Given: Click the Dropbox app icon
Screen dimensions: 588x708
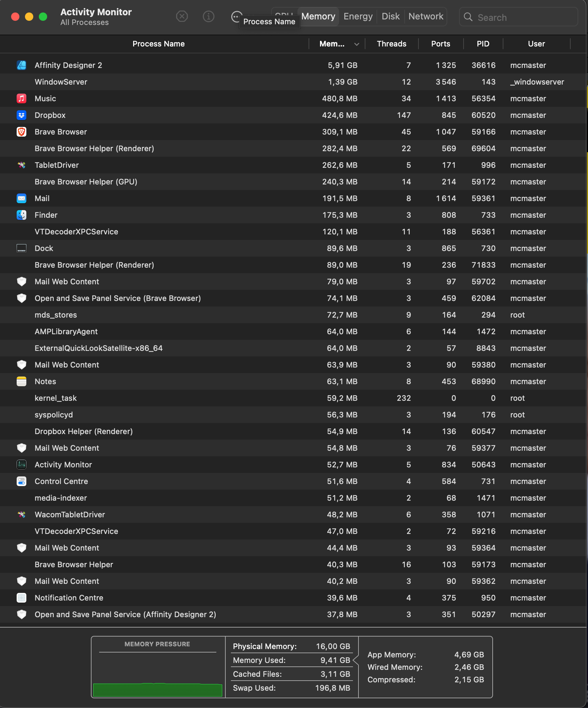Looking at the screenshot, I should pyautogui.click(x=21, y=115).
